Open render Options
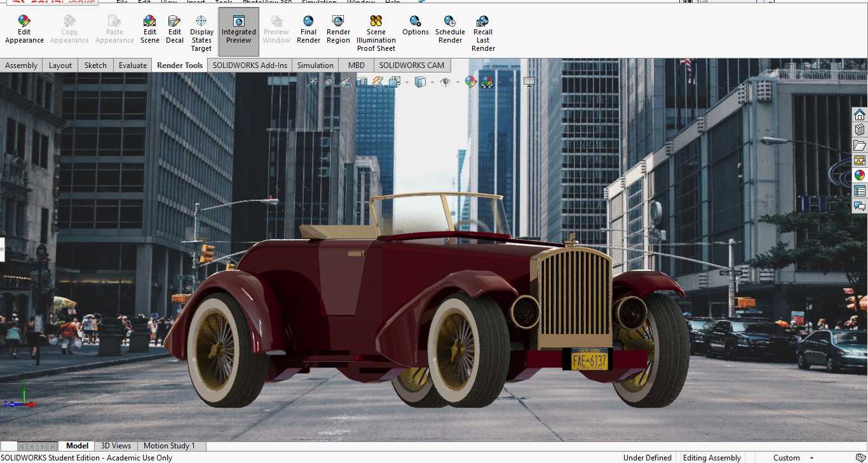 pyautogui.click(x=416, y=26)
